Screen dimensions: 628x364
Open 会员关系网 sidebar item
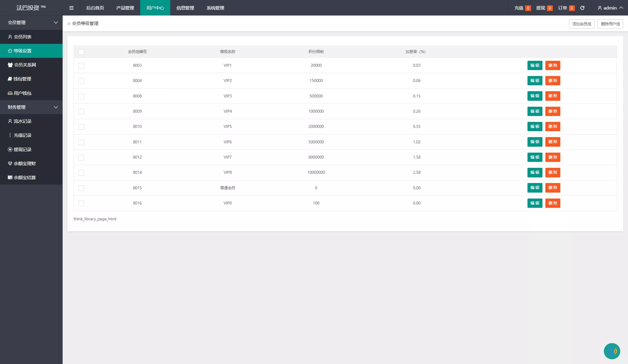pos(25,65)
